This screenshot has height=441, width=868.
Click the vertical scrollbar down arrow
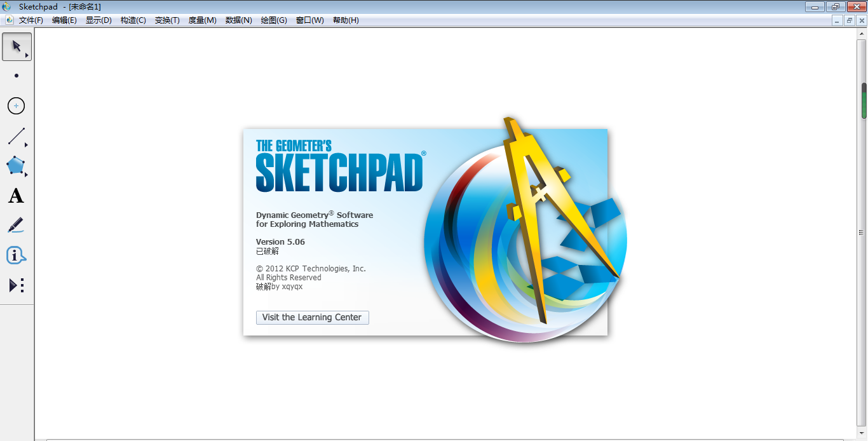(x=862, y=432)
